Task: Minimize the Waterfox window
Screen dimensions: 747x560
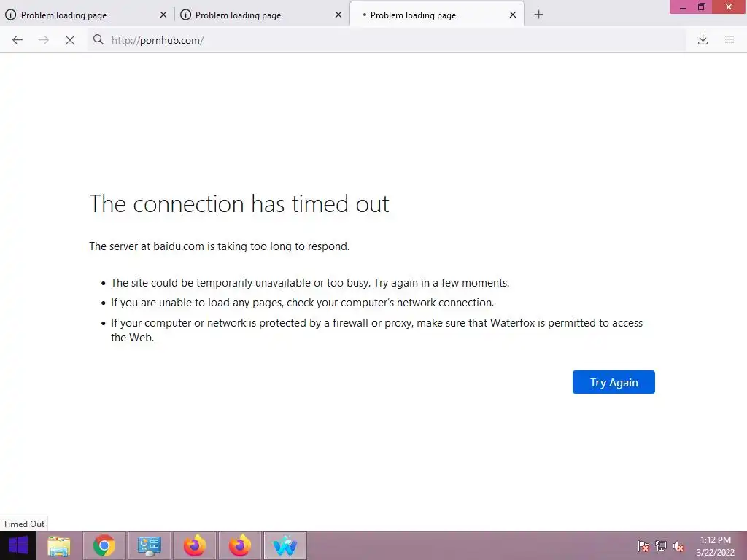Action: 683,7
